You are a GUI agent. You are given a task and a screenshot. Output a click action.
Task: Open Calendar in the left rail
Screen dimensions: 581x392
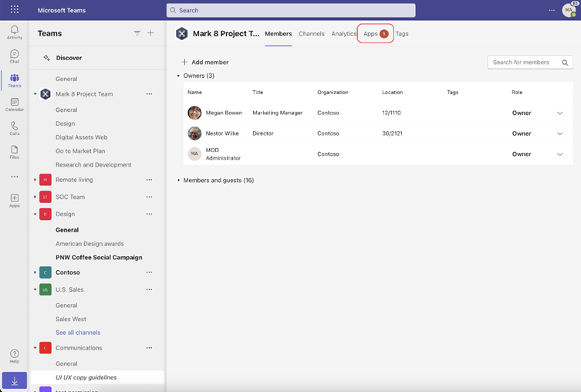click(x=15, y=104)
